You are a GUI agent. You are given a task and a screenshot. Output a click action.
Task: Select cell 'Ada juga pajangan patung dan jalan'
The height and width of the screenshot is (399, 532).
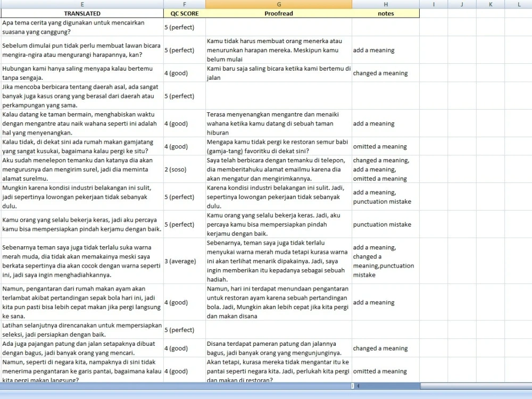pyautogui.click(x=82, y=348)
